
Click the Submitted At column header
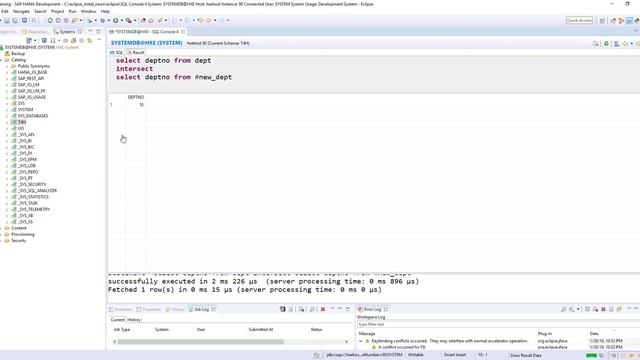tap(261, 329)
